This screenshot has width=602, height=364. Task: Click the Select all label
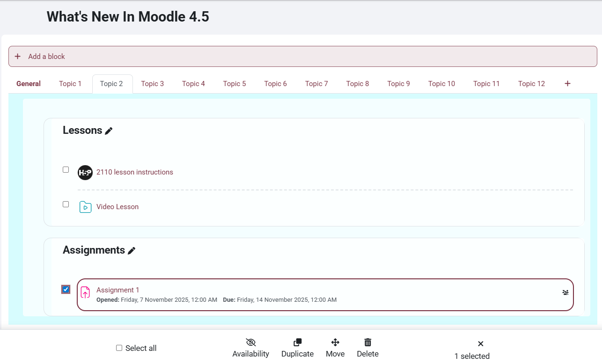(141, 349)
